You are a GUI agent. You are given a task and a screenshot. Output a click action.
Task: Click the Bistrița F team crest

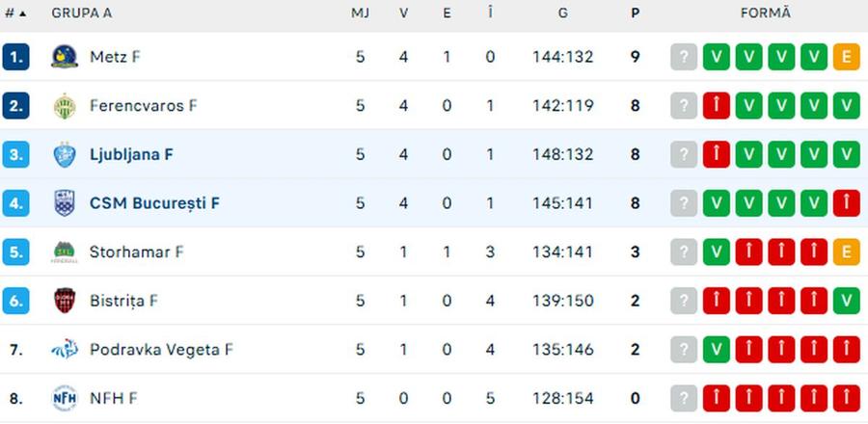point(65,301)
